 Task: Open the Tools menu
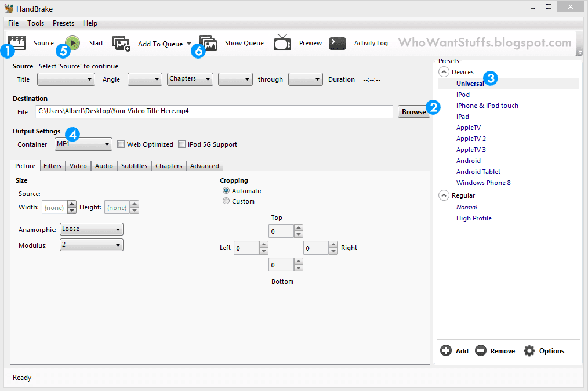[x=35, y=23]
